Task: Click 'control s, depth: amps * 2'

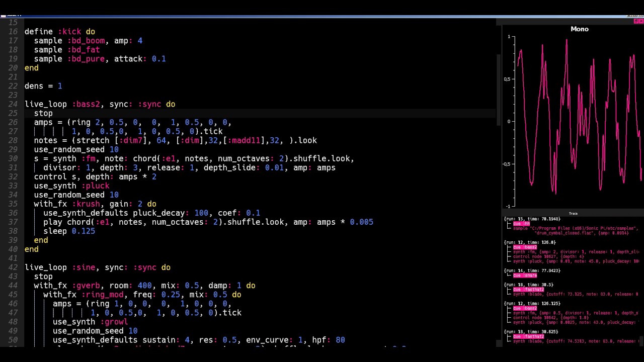Action: 95,176
